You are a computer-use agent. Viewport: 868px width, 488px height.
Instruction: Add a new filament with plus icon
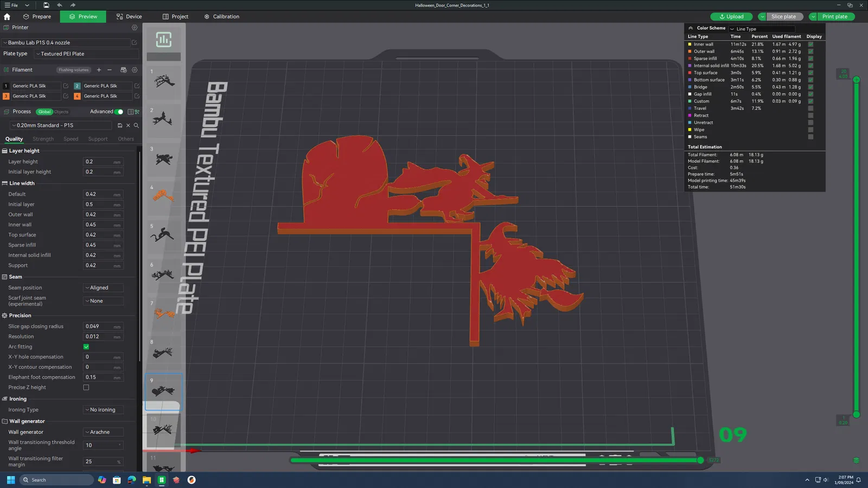pos(99,70)
